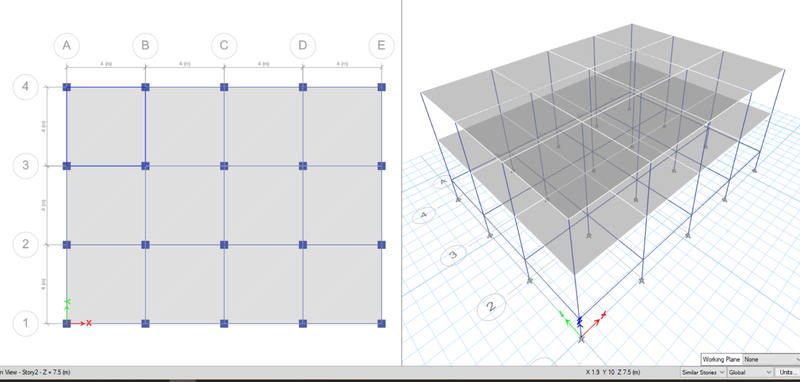The image size is (800, 382).
Task: Select column joint at grid E-4
Action: coord(381,87)
